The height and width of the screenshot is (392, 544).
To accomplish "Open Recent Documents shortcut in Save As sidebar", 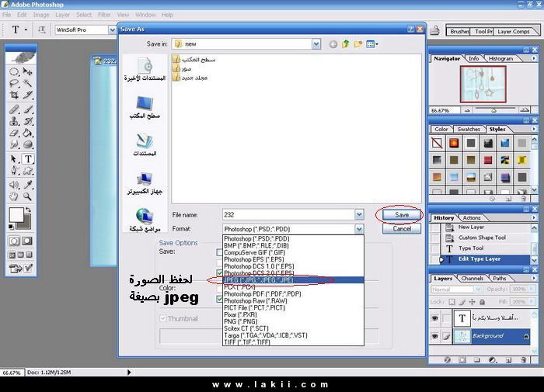I will click(x=145, y=69).
